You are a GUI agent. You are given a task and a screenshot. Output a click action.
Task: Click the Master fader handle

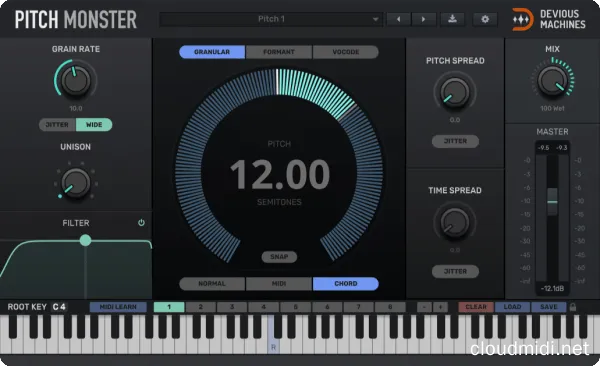pyautogui.click(x=552, y=201)
